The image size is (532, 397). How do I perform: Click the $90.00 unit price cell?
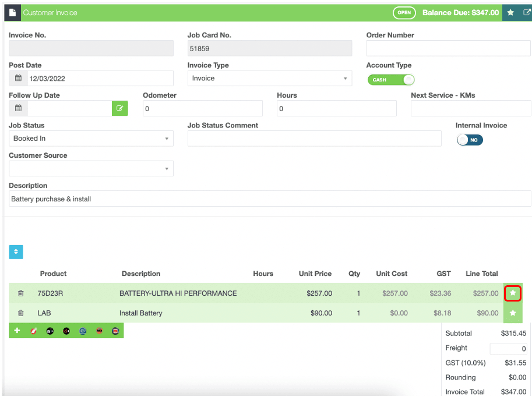(321, 313)
